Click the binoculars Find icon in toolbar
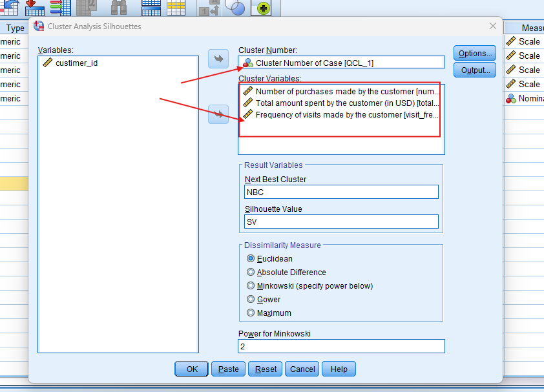Screen dimensions: 544x392 [x=118, y=8]
